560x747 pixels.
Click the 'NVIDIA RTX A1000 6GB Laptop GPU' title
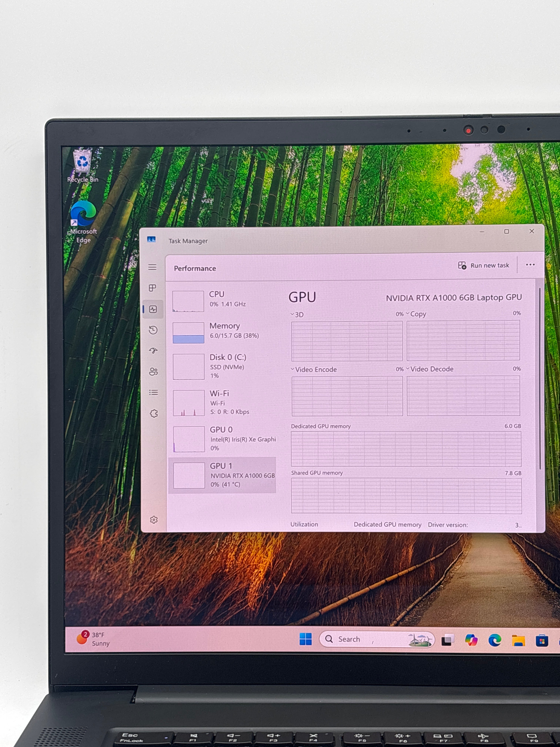454,298
